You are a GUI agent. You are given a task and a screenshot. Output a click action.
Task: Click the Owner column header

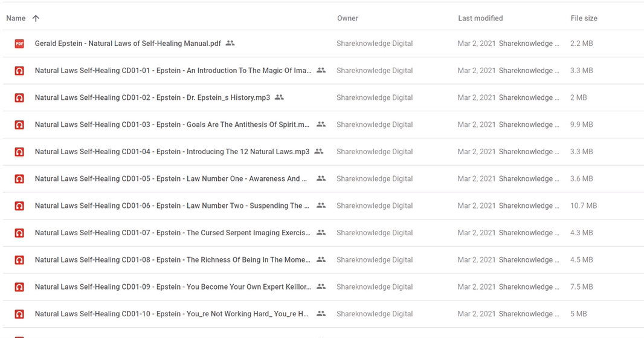tap(347, 18)
